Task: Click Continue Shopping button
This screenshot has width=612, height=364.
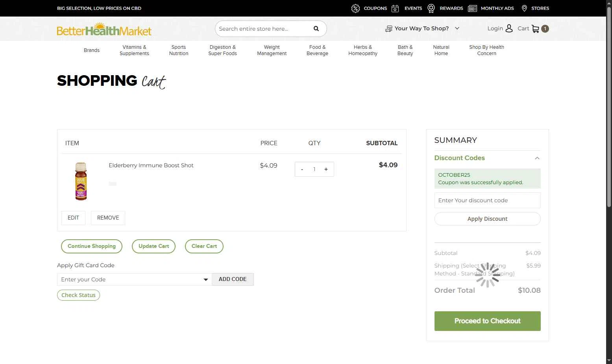Action: click(92, 246)
